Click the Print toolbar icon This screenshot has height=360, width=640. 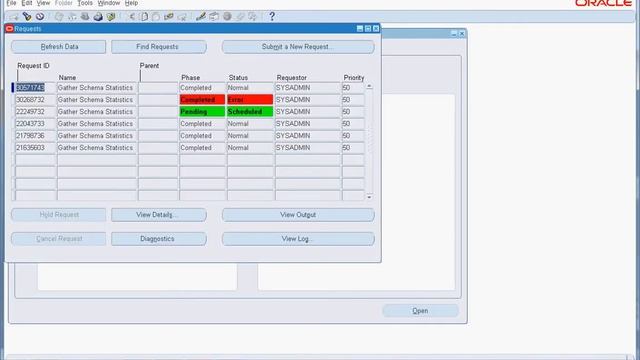[x=98, y=17]
